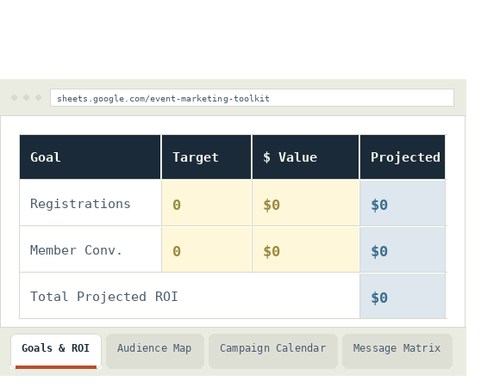500x387 pixels.
Task: Open the Audience Map tab
Action: pos(155,351)
